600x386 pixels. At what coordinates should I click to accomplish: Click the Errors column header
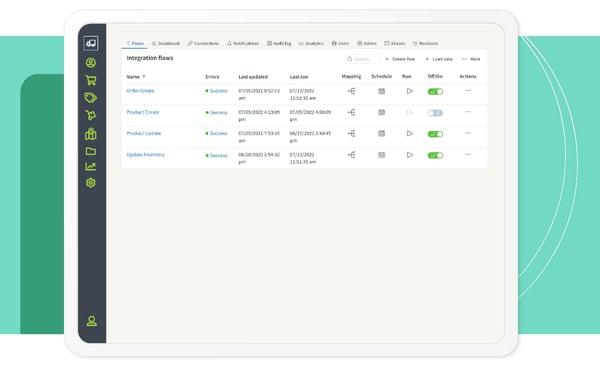click(212, 77)
